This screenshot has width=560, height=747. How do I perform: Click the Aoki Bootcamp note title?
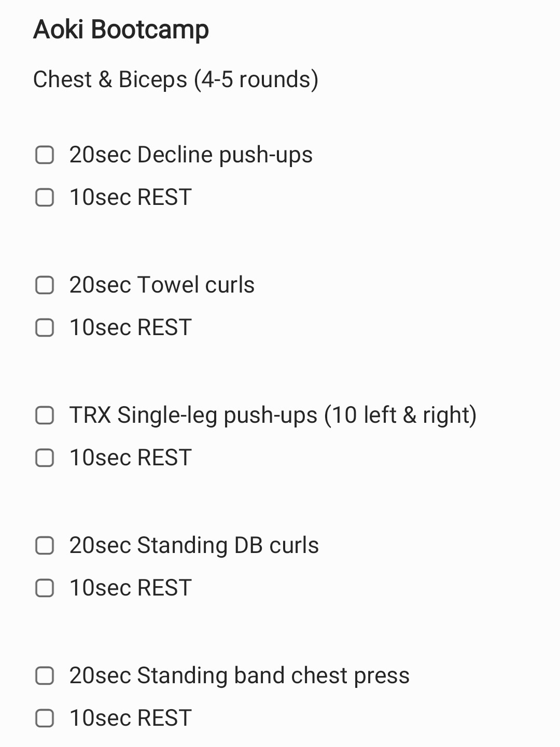pos(121,30)
